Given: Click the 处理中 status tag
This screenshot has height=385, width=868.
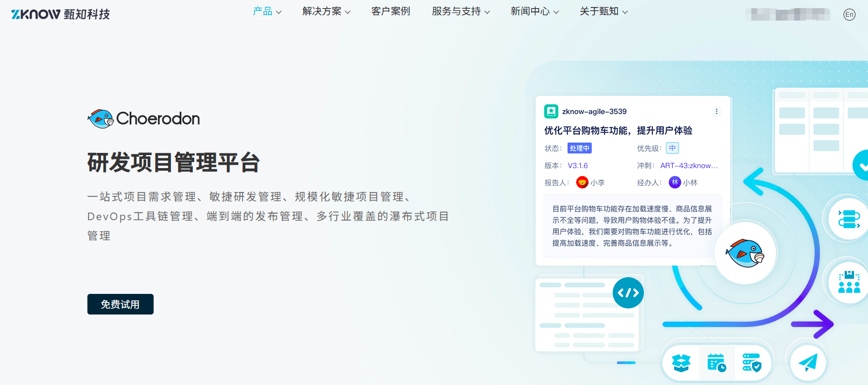Looking at the screenshot, I should pyautogui.click(x=579, y=148).
